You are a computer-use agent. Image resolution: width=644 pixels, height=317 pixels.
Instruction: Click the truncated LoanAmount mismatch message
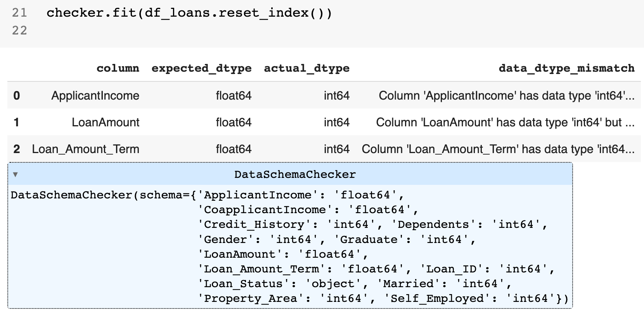tap(505, 122)
